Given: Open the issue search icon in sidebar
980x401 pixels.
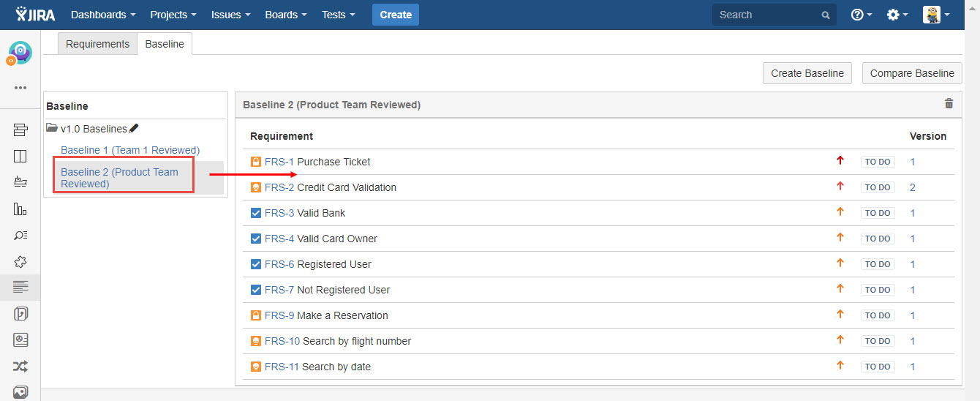Looking at the screenshot, I should (x=20, y=235).
